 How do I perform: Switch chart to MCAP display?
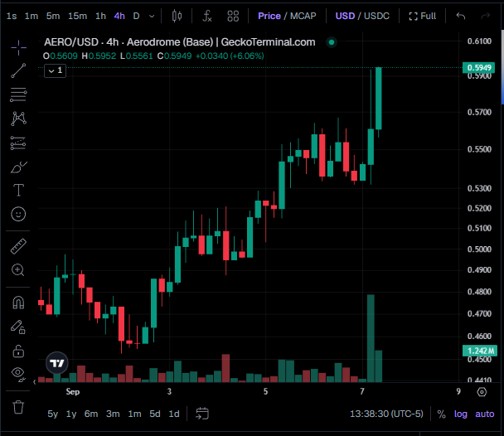click(x=303, y=16)
